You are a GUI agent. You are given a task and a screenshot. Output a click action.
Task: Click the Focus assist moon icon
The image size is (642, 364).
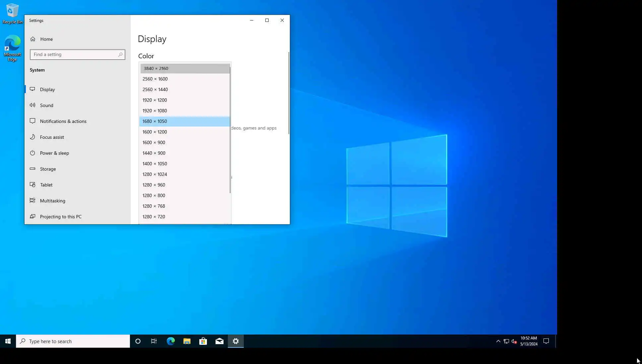point(32,137)
